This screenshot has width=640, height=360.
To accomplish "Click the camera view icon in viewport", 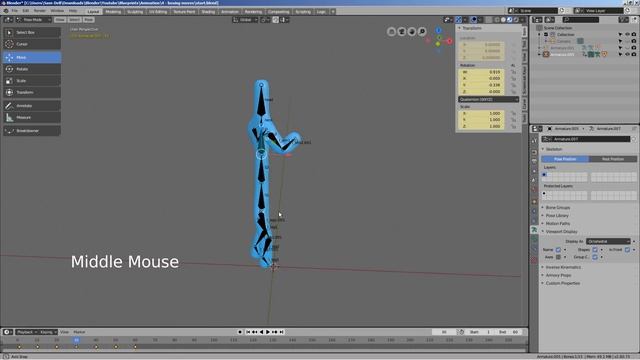I will pyautogui.click(x=402, y=31).
